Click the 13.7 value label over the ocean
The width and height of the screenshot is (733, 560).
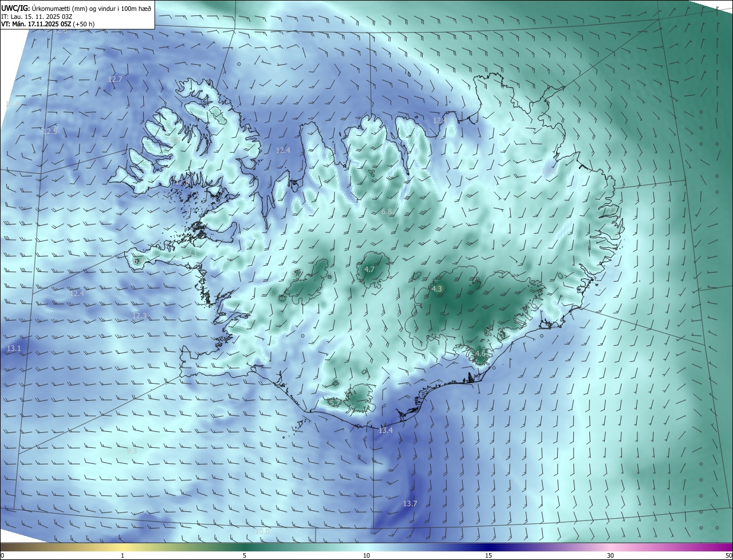click(410, 503)
